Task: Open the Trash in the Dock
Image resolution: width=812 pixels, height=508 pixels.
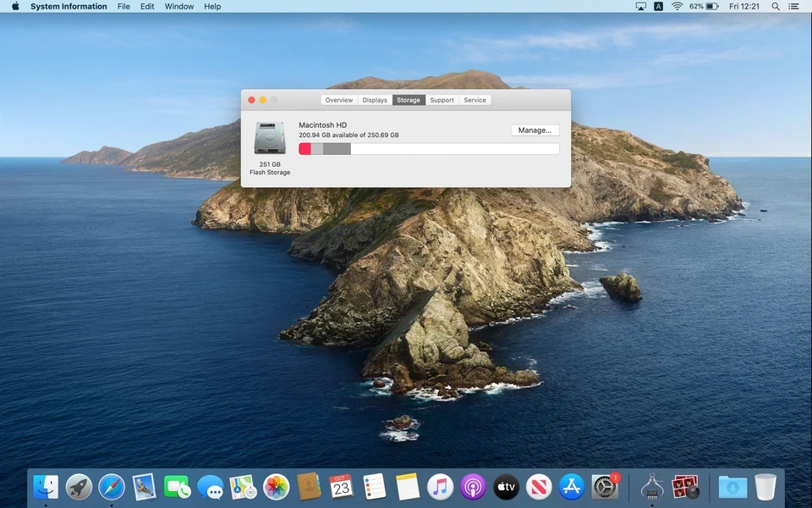Action: [x=765, y=488]
